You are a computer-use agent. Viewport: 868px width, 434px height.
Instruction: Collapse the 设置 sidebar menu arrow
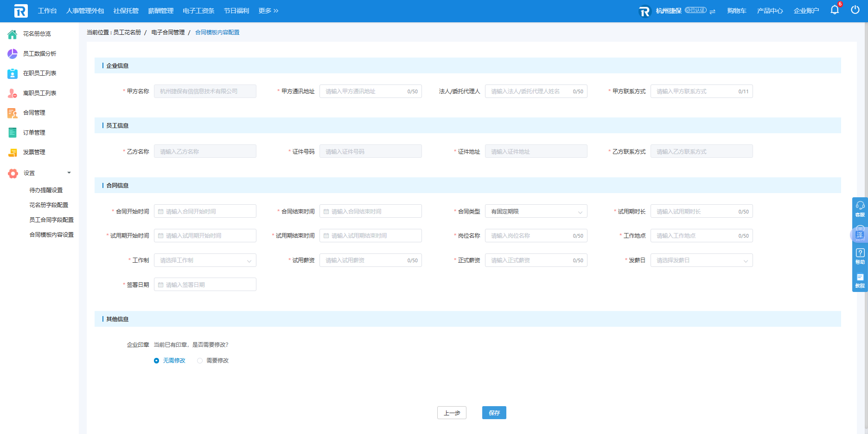[69, 173]
